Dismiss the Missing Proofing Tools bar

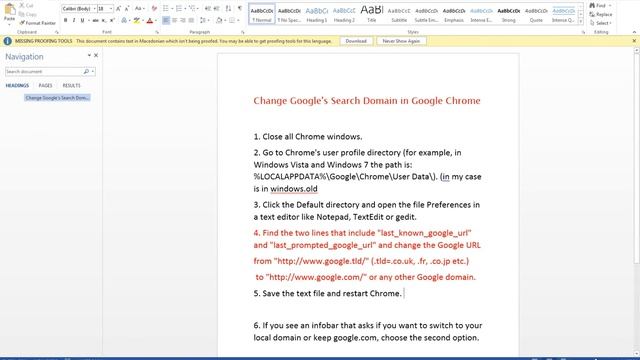[634, 41]
